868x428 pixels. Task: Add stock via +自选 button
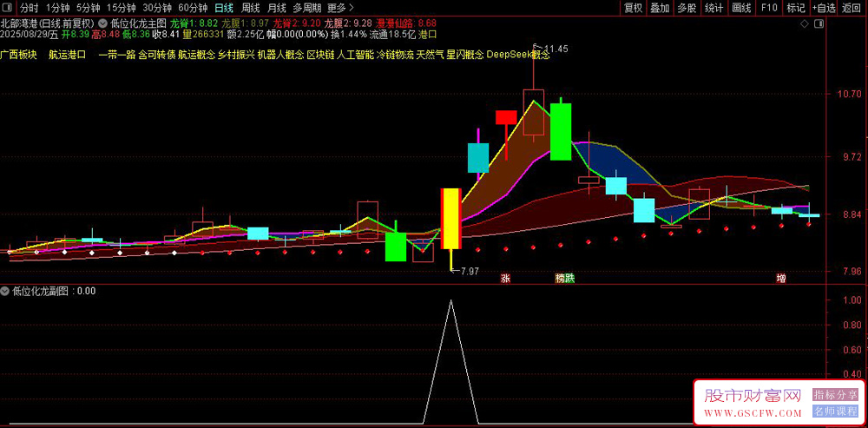825,8
